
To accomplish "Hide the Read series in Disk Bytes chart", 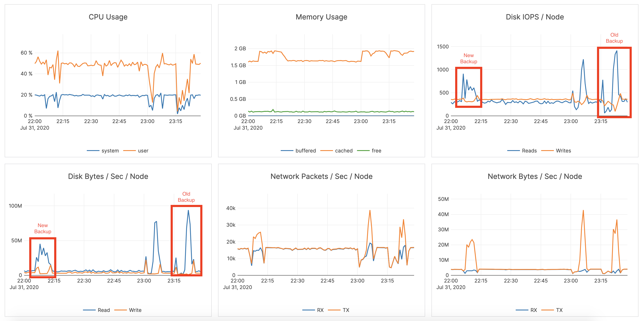I will [x=104, y=310].
